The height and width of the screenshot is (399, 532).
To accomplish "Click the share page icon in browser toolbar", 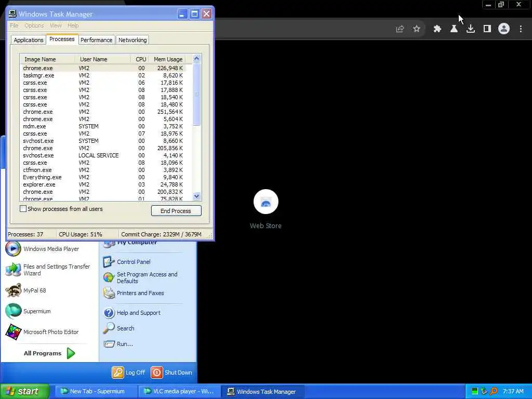I will tap(400, 29).
